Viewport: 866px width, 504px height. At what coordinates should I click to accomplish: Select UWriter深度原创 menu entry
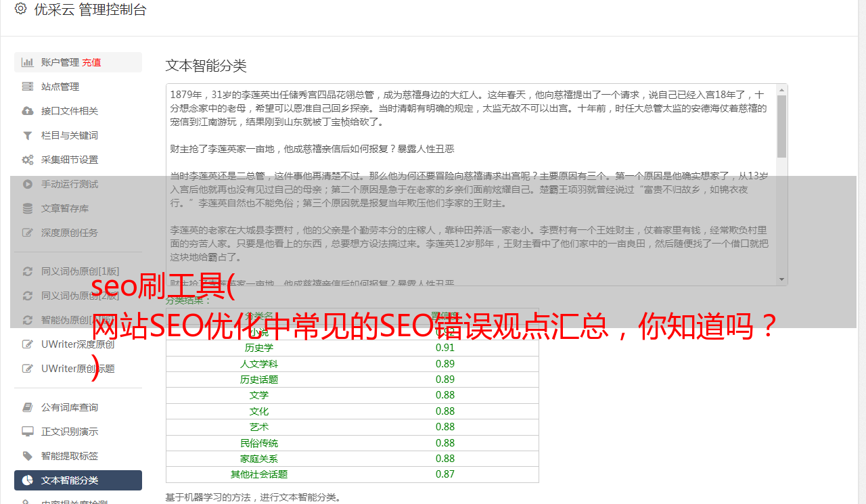(x=78, y=344)
